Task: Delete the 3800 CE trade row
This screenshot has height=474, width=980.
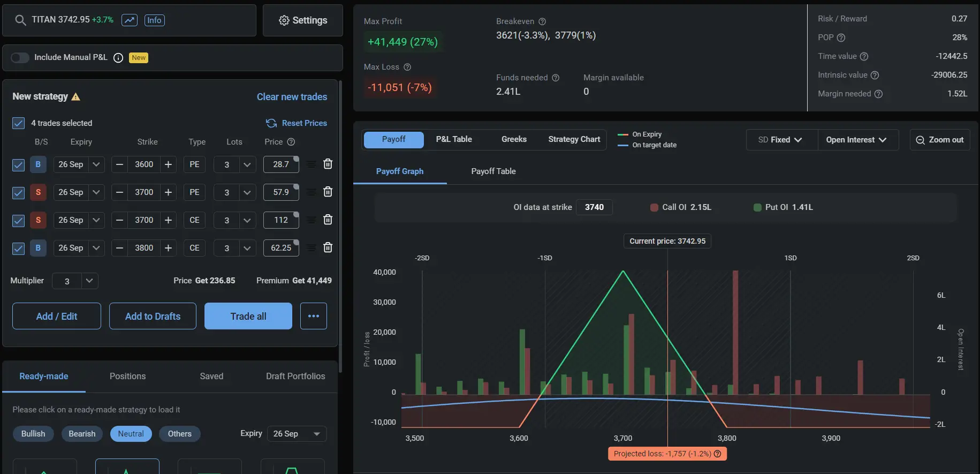Action: pos(328,247)
